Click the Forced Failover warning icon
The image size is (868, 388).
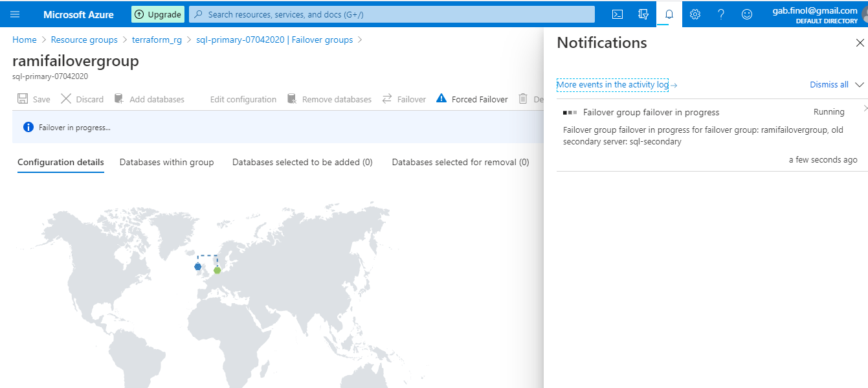coord(441,98)
